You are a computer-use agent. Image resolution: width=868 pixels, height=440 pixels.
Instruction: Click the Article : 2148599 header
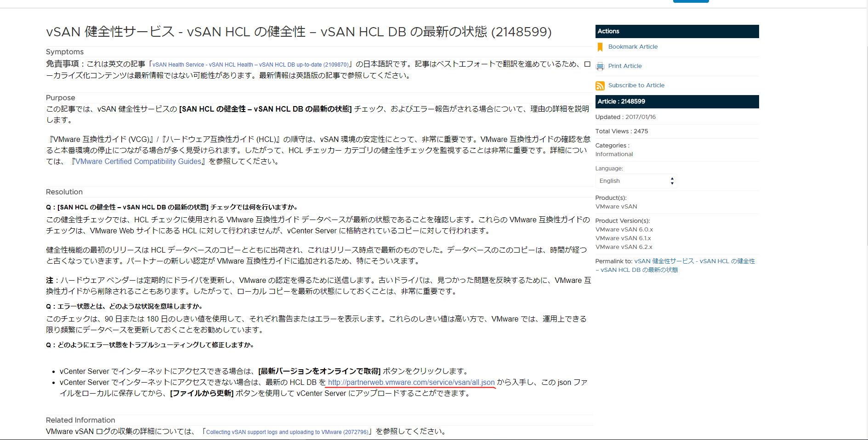click(x=677, y=102)
